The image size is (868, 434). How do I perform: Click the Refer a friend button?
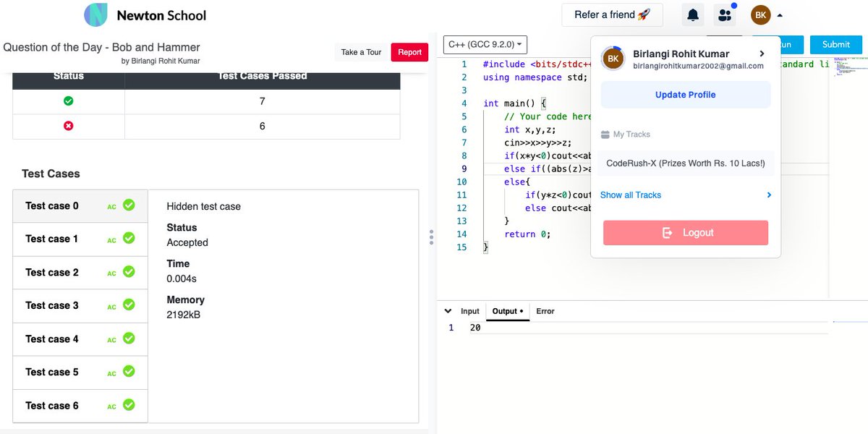click(612, 14)
